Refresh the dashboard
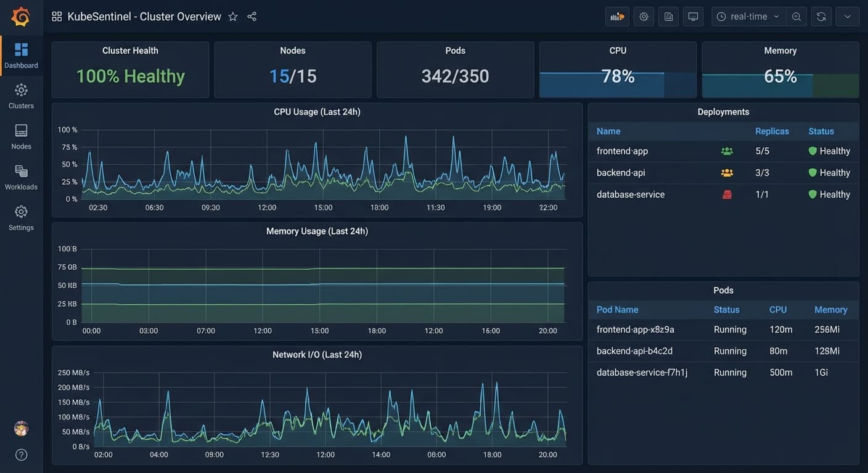This screenshot has width=868, height=473. pos(821,17)
